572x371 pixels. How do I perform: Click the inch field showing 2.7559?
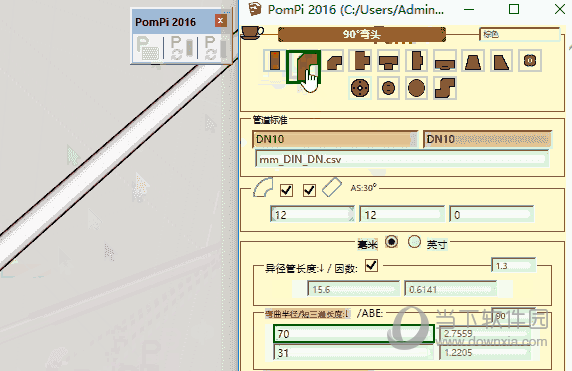tap(485, 334)
